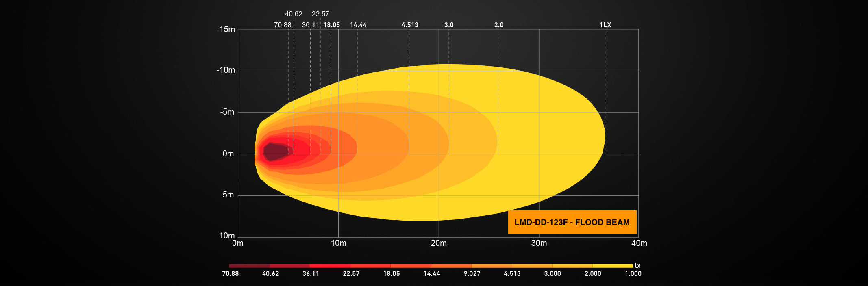Click the 1.000 value under the legend bar
Image resolution: width=868 pixels, height=286 pixels.
[x=633, y=273]
